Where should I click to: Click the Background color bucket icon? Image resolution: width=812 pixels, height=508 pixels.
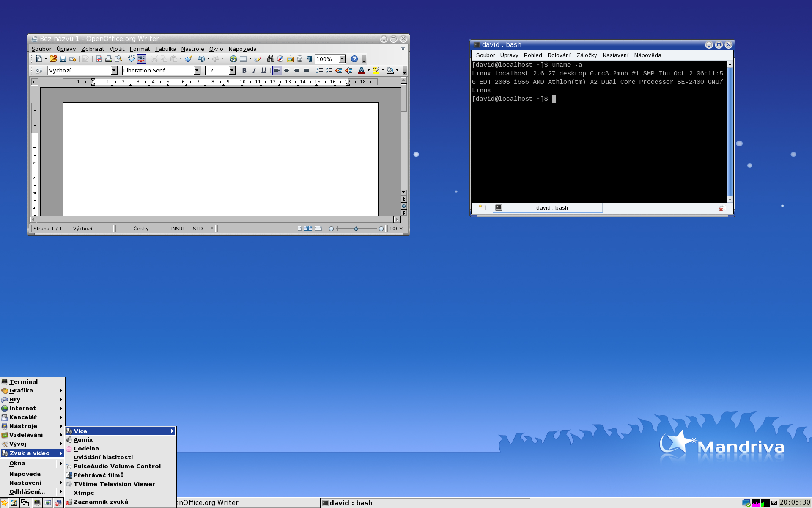pyautogui.click(x=390, y=70)
